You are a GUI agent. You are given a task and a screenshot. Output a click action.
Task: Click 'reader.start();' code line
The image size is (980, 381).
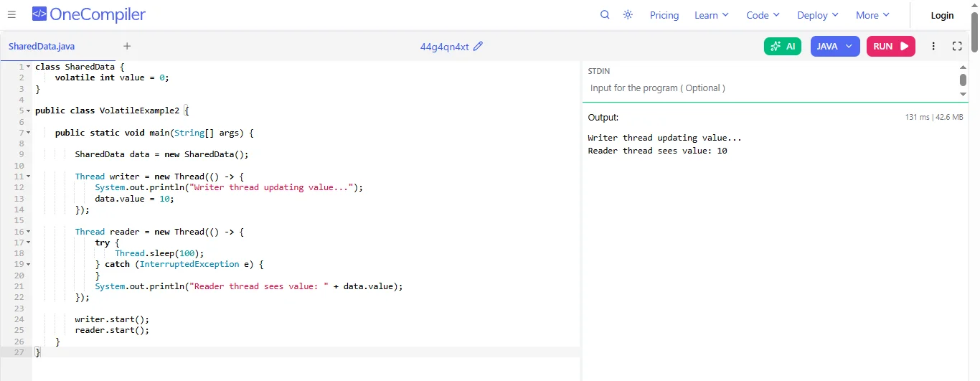(112, 330)
